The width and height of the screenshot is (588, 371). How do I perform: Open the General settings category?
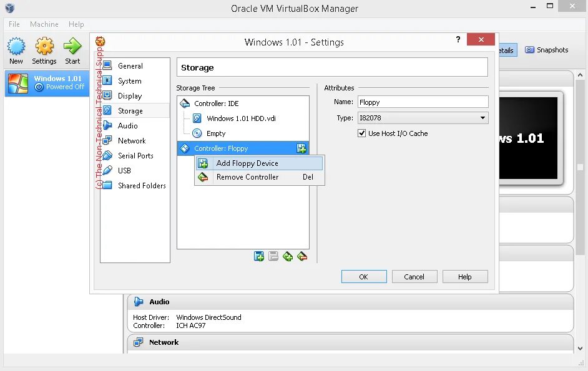click(135, 66)
